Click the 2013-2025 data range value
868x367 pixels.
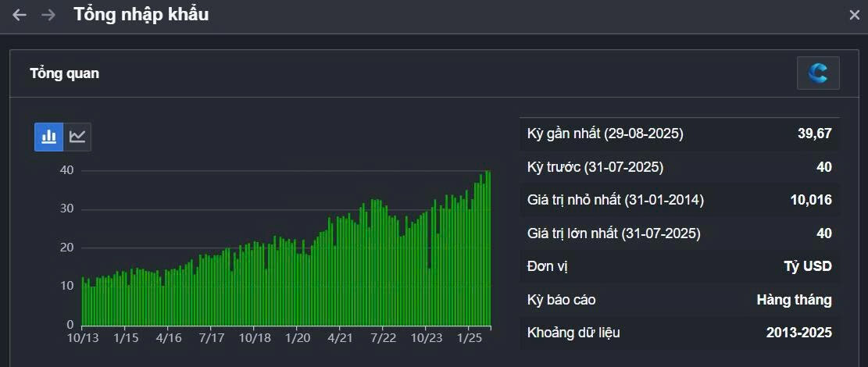point(799,333)
